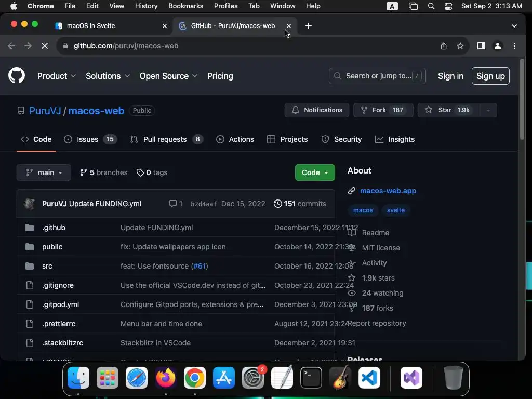Open the Insights tab
The image size is (532, 399).
(x=395, y=139)
